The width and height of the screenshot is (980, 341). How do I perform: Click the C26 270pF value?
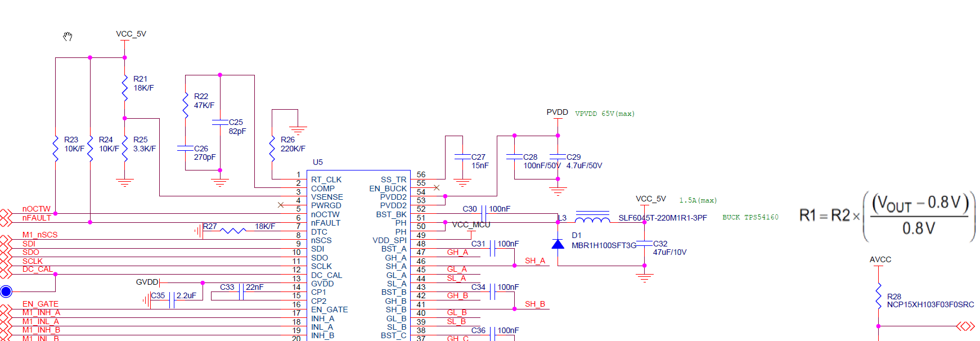coord(205,157)
